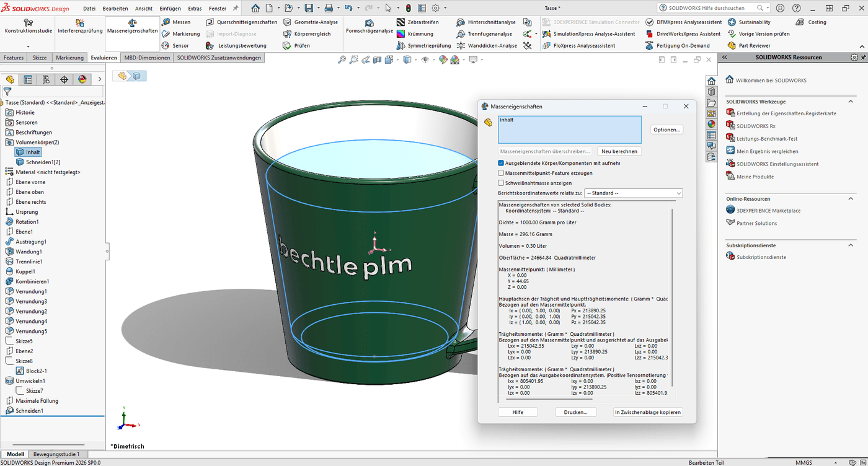Open the Krümmung curvature analysis tool

click(x=422, y=33)
